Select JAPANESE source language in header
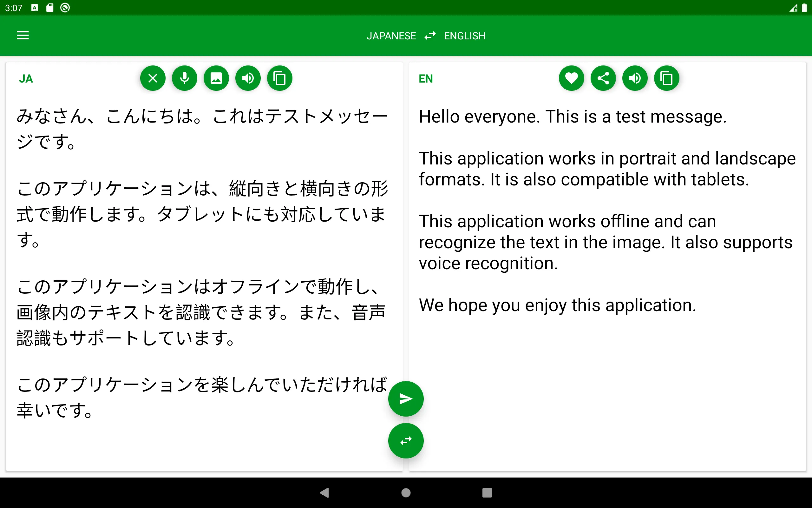The image size is (812, 508). 391,36
